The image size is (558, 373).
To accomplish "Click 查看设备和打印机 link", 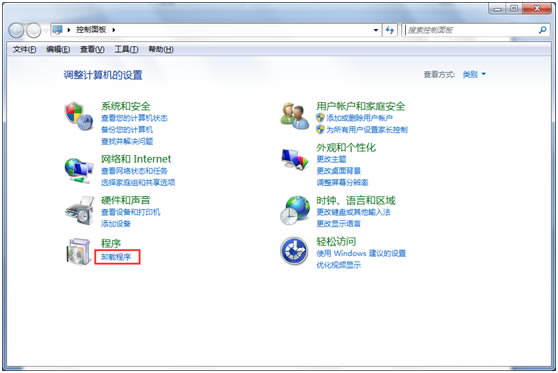I will (x=131, y=212).
